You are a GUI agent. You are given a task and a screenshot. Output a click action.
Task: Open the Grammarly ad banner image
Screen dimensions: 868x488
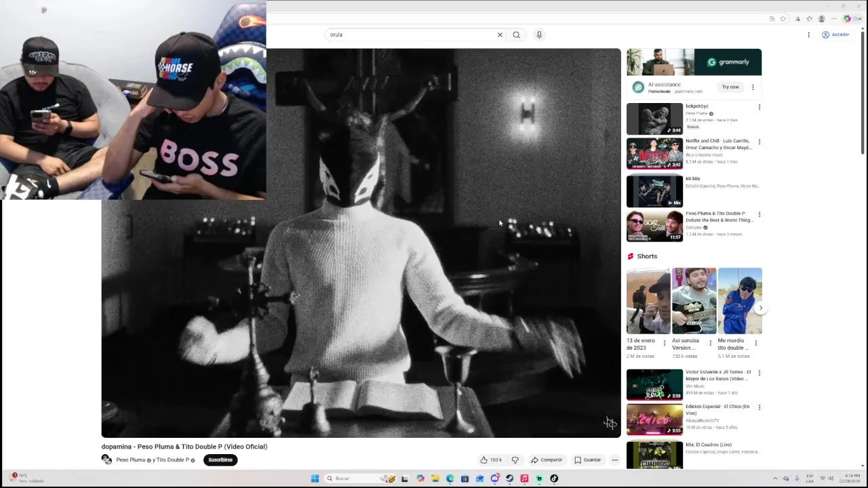pyautogui.click(x=694, y=62)
